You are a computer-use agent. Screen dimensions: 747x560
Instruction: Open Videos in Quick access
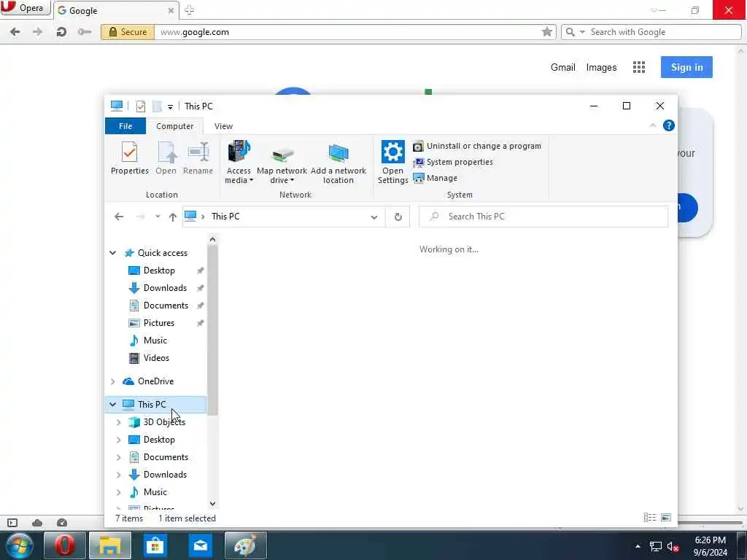click(x=156, y=358)
